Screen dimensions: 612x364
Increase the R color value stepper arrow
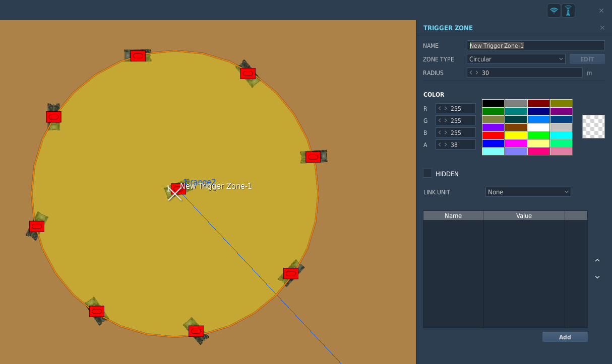(445, 108)
